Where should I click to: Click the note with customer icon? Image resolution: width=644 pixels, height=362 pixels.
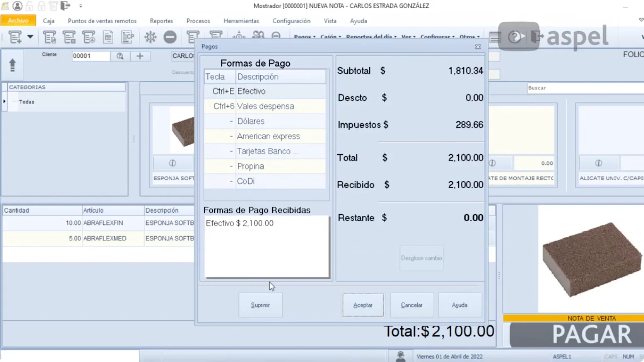[x=89, y=37]
